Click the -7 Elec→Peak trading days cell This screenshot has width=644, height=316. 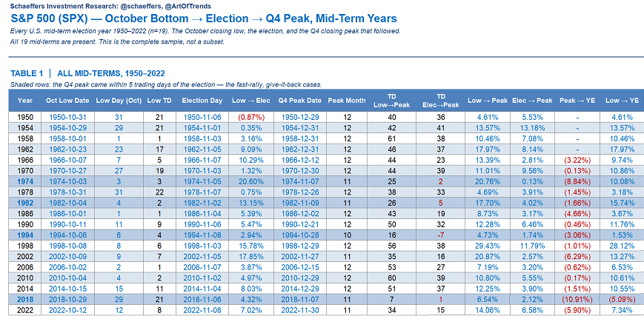click(442, 236)
